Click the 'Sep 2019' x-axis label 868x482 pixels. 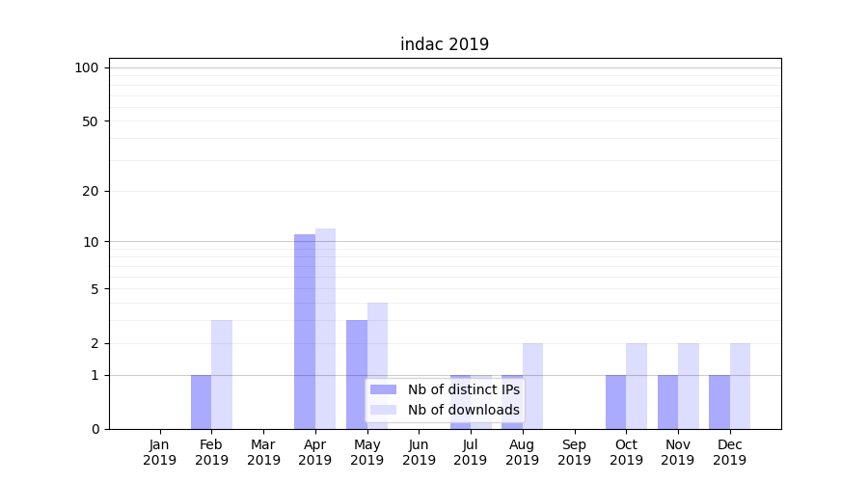[574, 452]
